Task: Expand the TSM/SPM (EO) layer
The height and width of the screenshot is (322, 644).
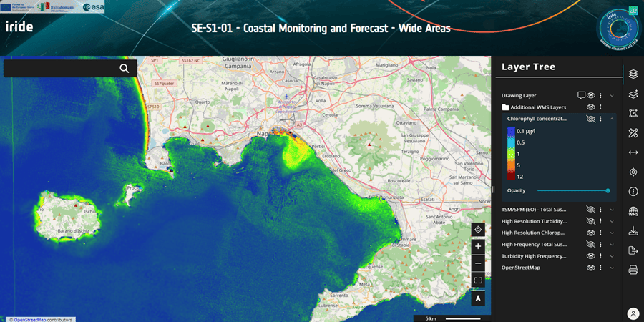Action: tap(612, 210)
